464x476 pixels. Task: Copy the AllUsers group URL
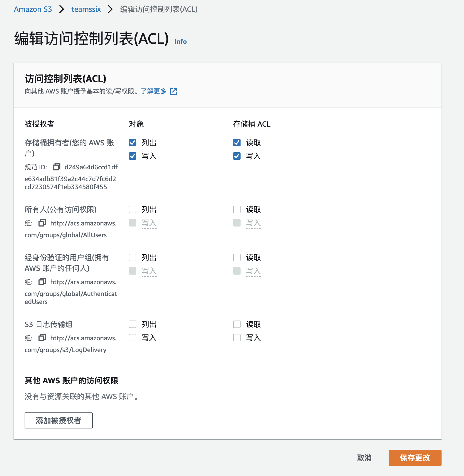point(42,223)
